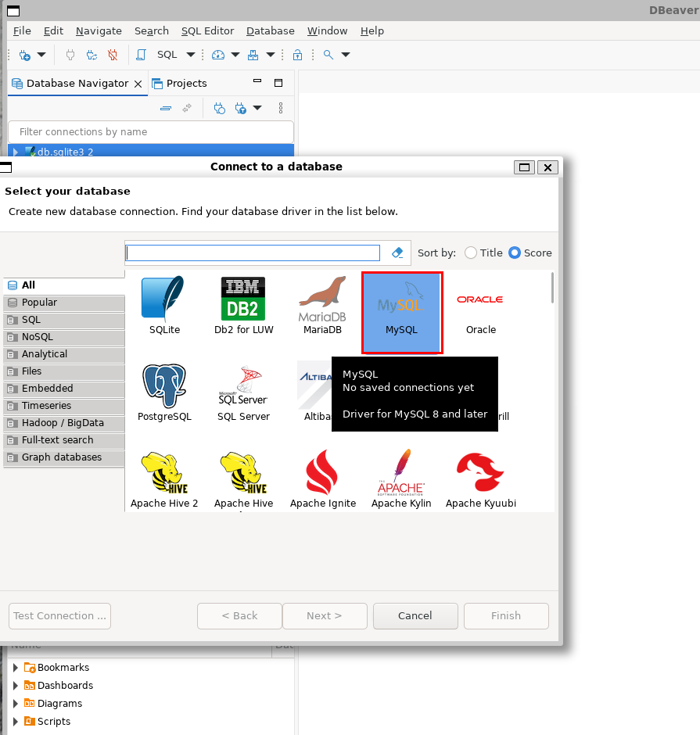
Task: Select the Apache Ignite driver
Action: (x=322, y=479)
